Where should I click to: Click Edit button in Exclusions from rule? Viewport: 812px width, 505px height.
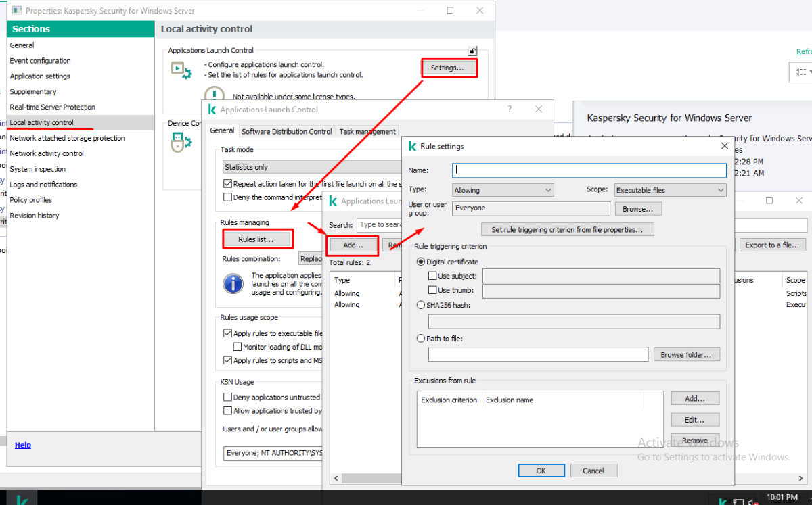[695, 420]
